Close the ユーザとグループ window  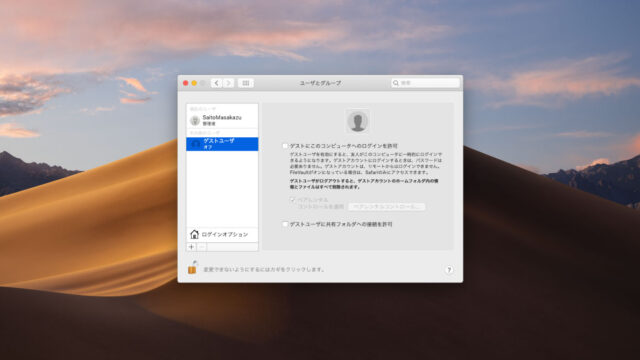(x=186, y=83)
